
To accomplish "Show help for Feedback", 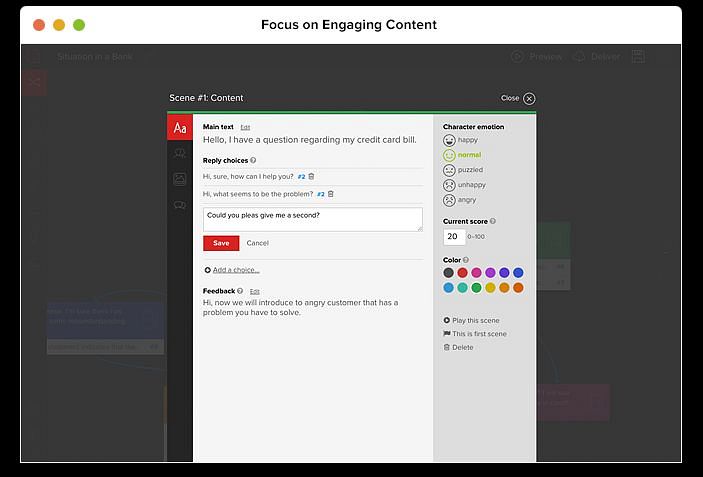I will pyautogui.click(x=240, y=291).
